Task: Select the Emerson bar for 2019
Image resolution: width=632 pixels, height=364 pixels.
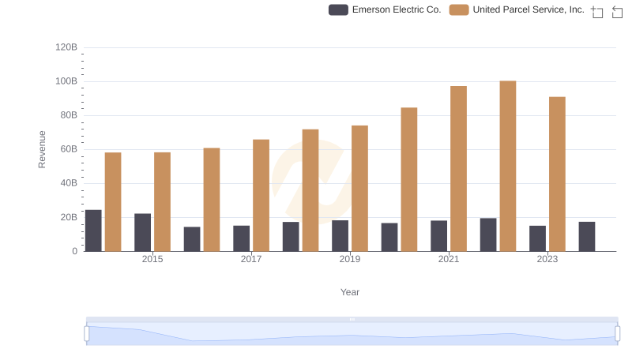Action: point(340,236)
